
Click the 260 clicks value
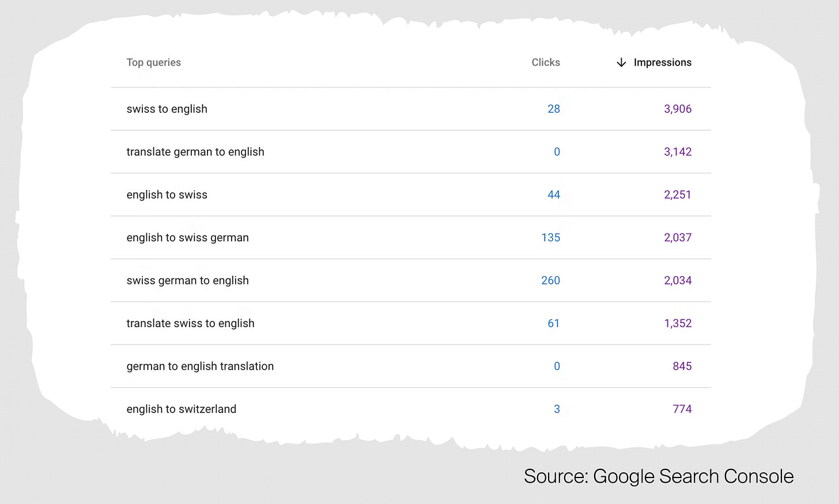click(x=551, y=281)
